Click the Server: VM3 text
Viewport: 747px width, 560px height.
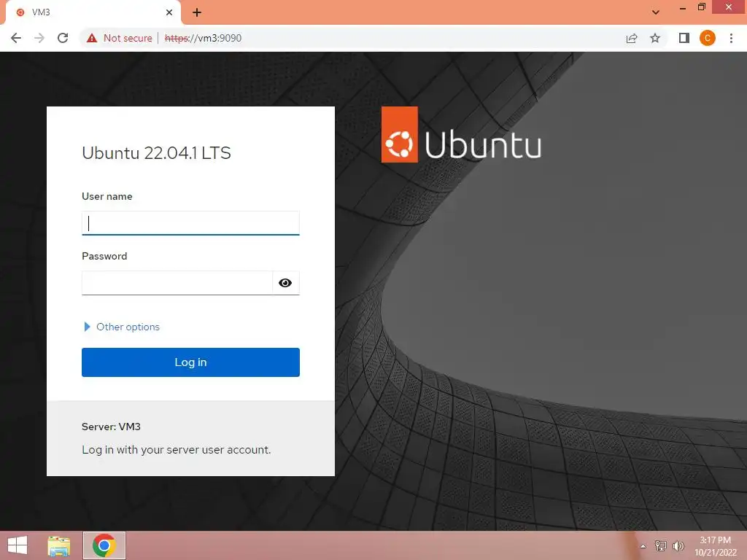[111, 427]
